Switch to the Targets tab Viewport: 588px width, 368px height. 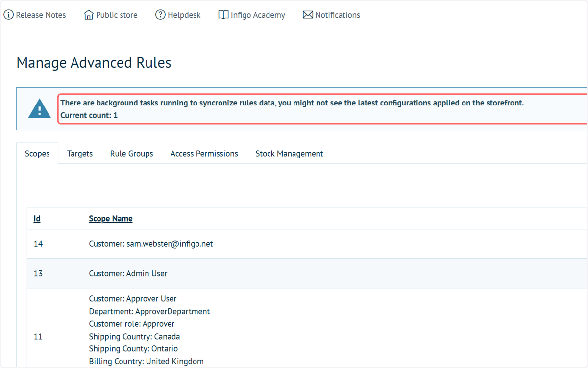80,154
